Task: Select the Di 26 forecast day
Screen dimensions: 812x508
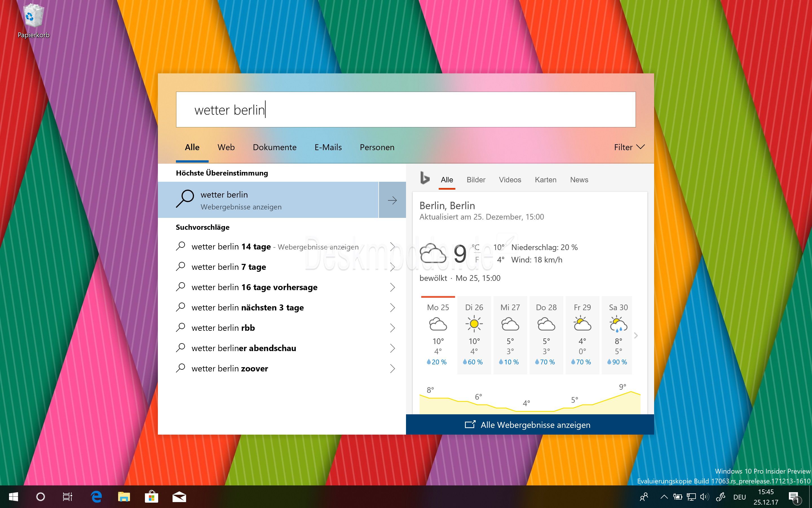Action: tap(474, 335)
